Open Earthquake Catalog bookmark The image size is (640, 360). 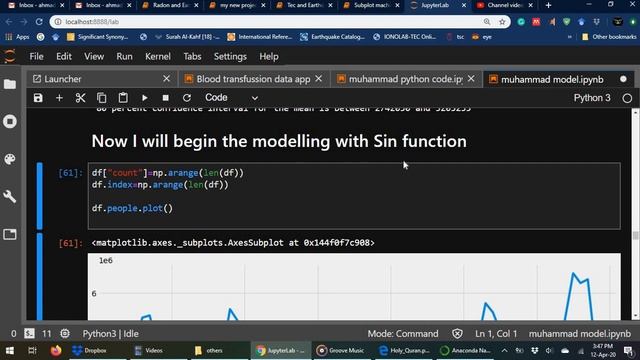click(333, 37)
